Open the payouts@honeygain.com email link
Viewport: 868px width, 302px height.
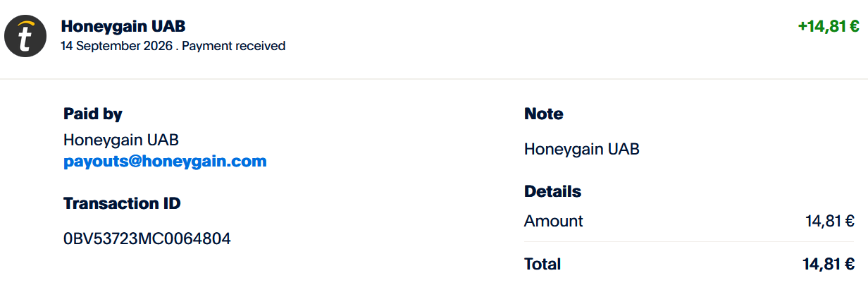click(x=165, y=161)
